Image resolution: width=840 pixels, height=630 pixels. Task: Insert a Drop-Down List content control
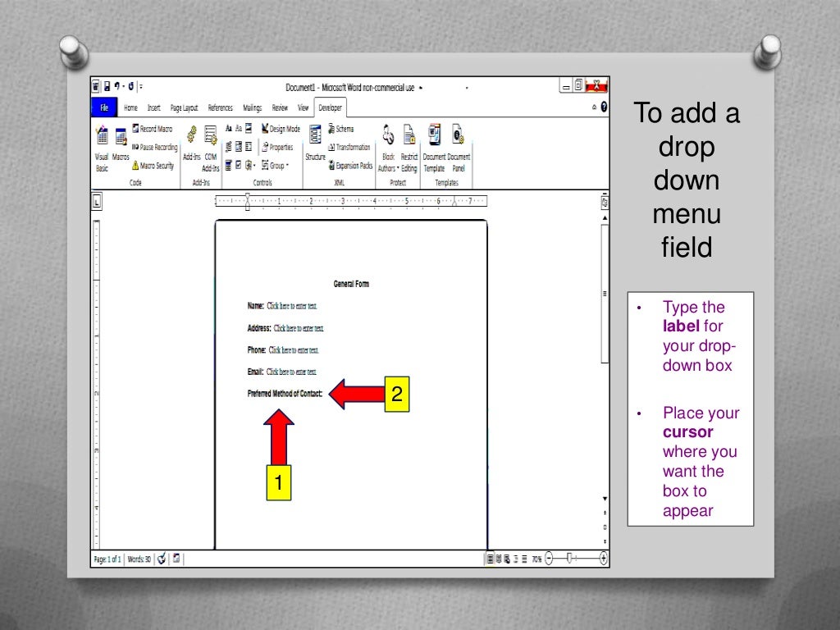pos(249,147)
